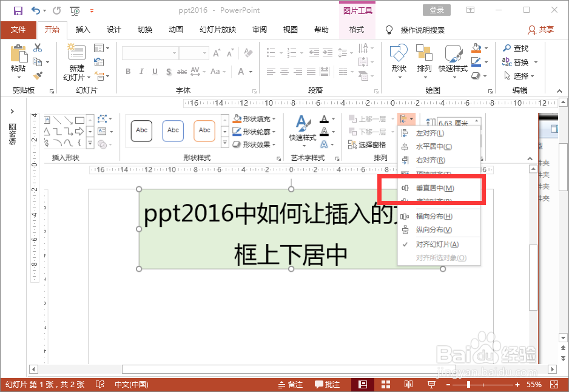The image size is (569, 392).
Task: Apply the shape fill paint bucket color
Action: pos(476,48)
